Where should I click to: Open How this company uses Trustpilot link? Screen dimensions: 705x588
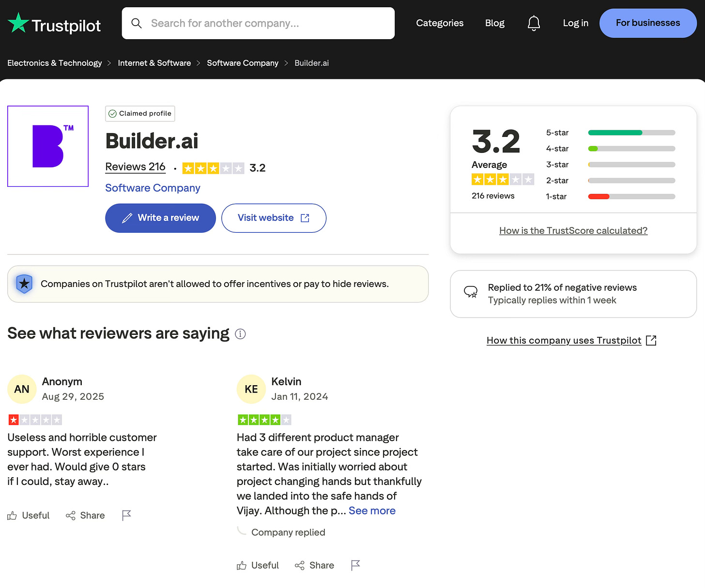pyautogui.click(x=564, y=341)
